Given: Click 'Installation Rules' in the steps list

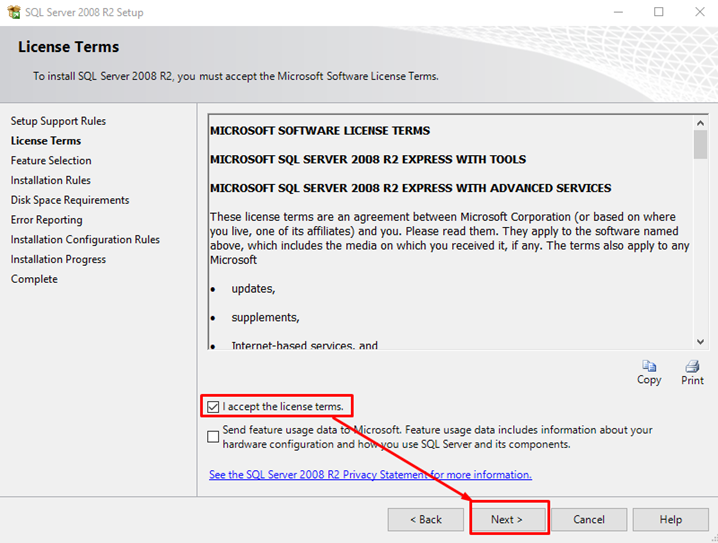Looking at the screenshot, I should point(51,180).
